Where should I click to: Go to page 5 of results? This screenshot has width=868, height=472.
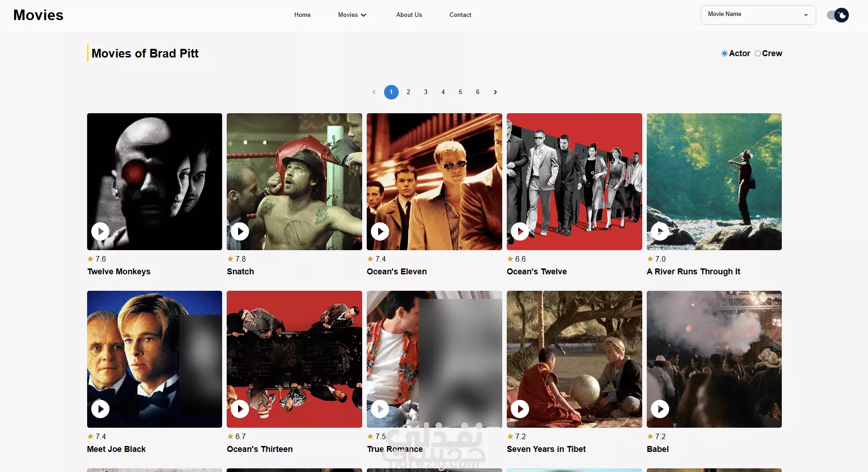pos(460,92)
